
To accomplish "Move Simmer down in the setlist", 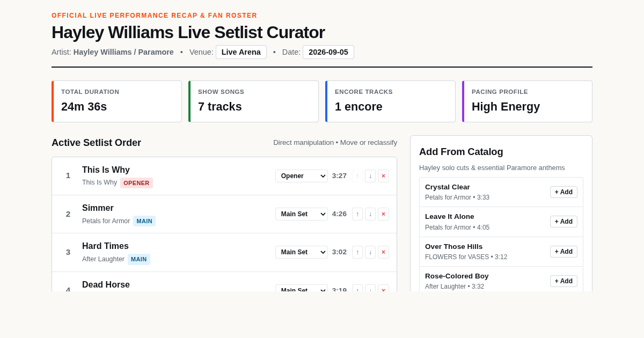I will pos(370,214).
